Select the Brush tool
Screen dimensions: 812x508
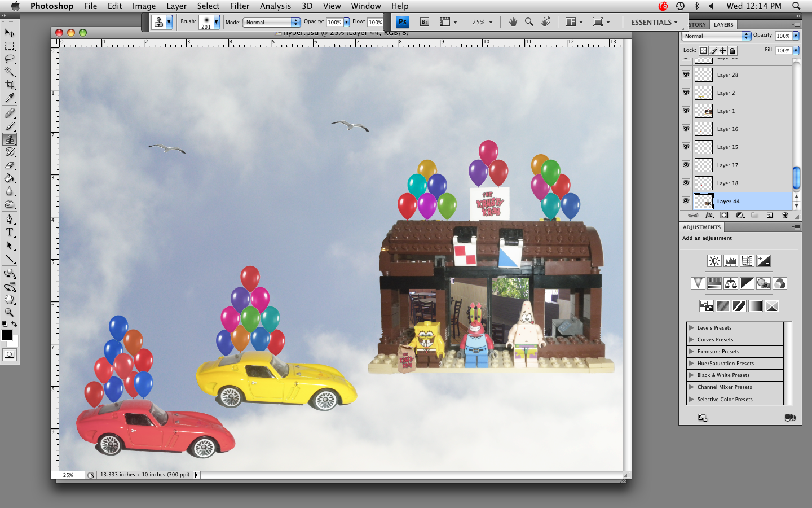click(x=10, y=126)
